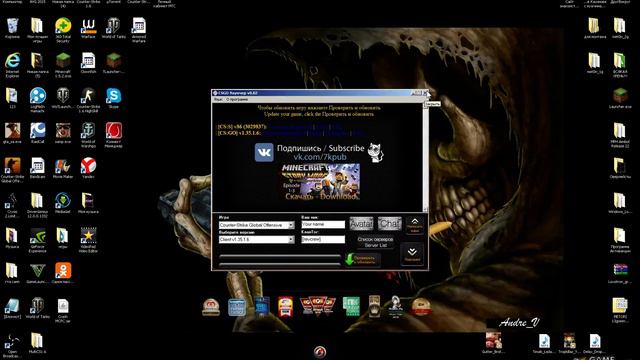Launch RaidCall shortcut
Viewport: 640px width, 360px height.
point(38,133)
